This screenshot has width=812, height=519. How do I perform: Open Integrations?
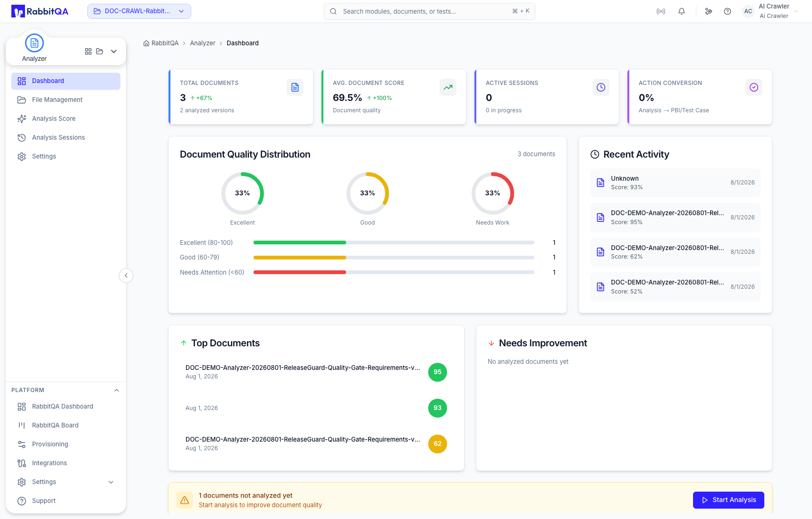[66, 463]
